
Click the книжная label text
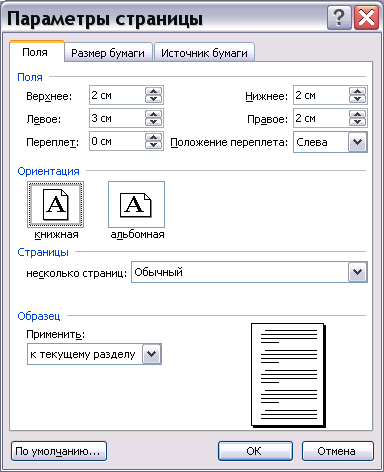[56, 234]
